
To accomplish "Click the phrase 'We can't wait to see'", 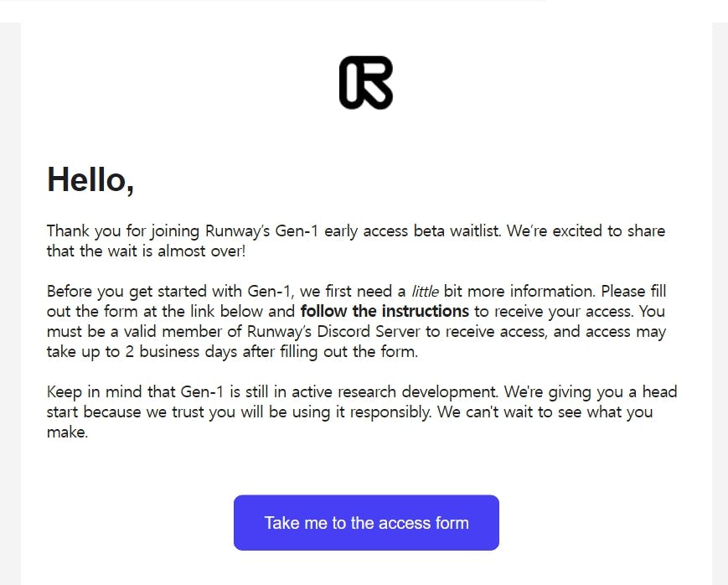I will tap(509, 412).
